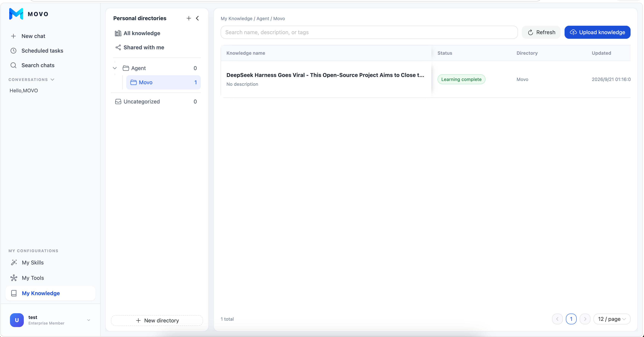
Task: Select page 1 in pagination
Action: click(571, 319)
